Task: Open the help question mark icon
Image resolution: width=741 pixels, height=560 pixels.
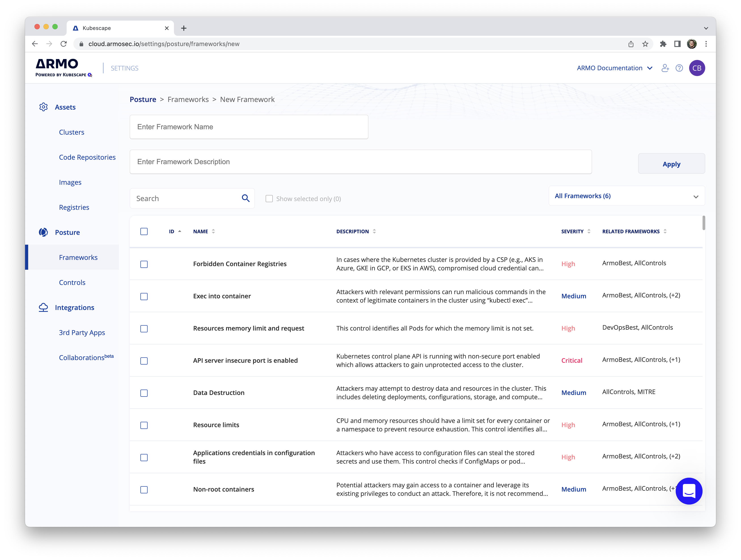Action: pyautogui.click(x=679, y=68)
